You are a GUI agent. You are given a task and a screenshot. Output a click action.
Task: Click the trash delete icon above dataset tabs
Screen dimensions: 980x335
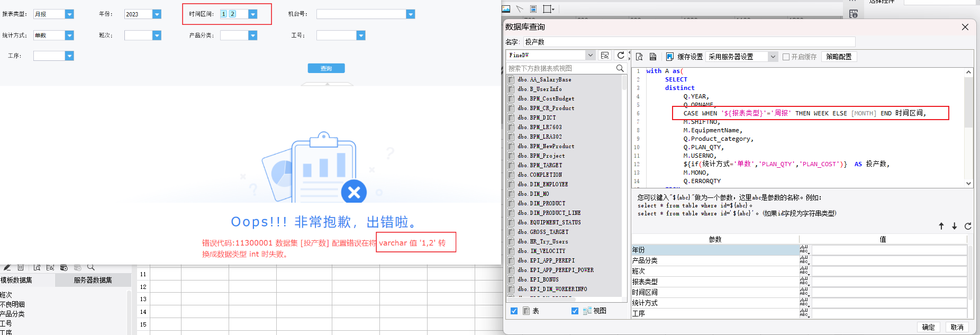21,267
